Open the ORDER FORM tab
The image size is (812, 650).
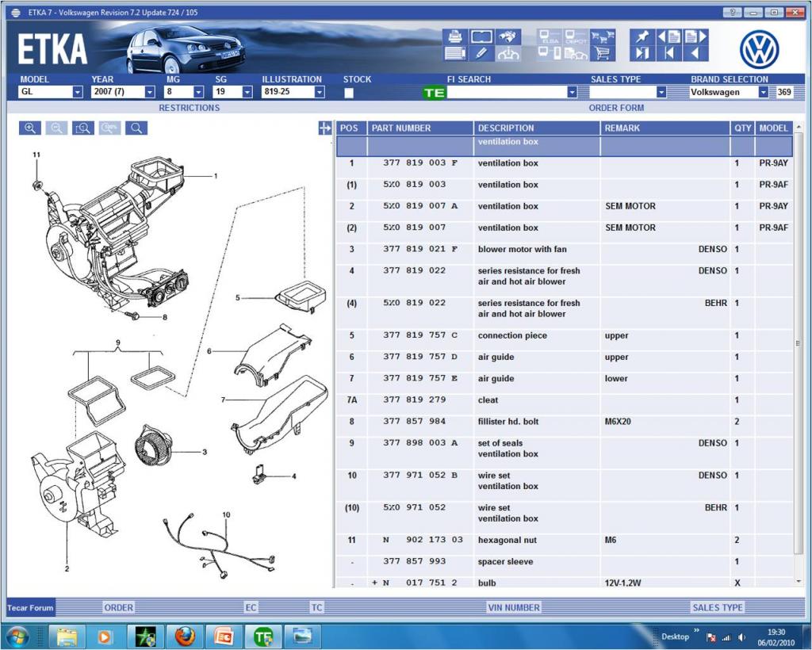point(616,108)
